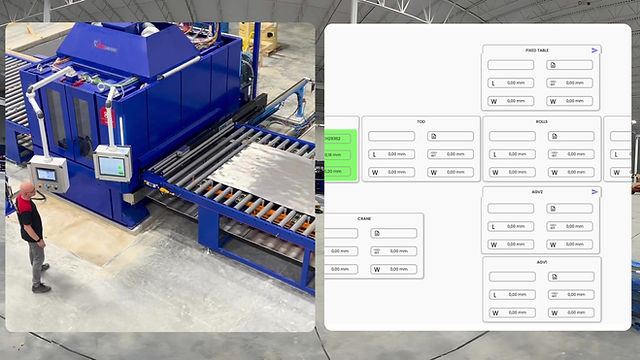
Task: Focus the blank name field in ROLLS panel
Action: pyautogui.click(x=512, y=136)
